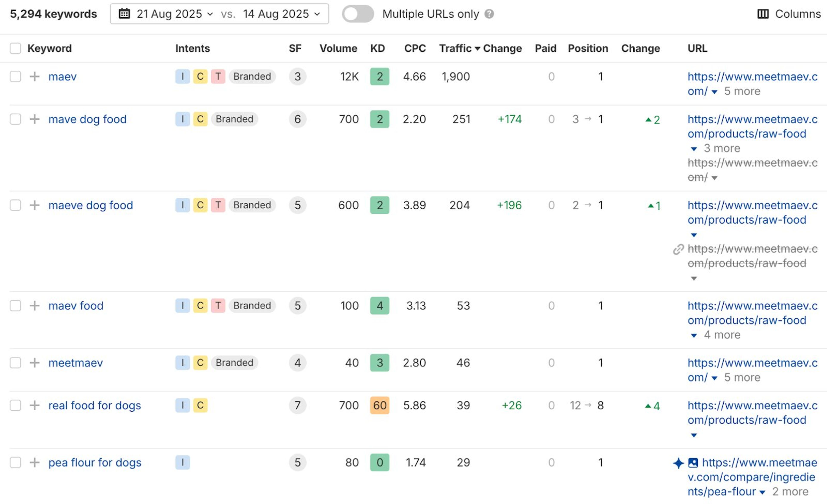This screenshot has height=504, width=827.
Task: Click the plus icon beside real food for dogs
Action: pos(35,405)
